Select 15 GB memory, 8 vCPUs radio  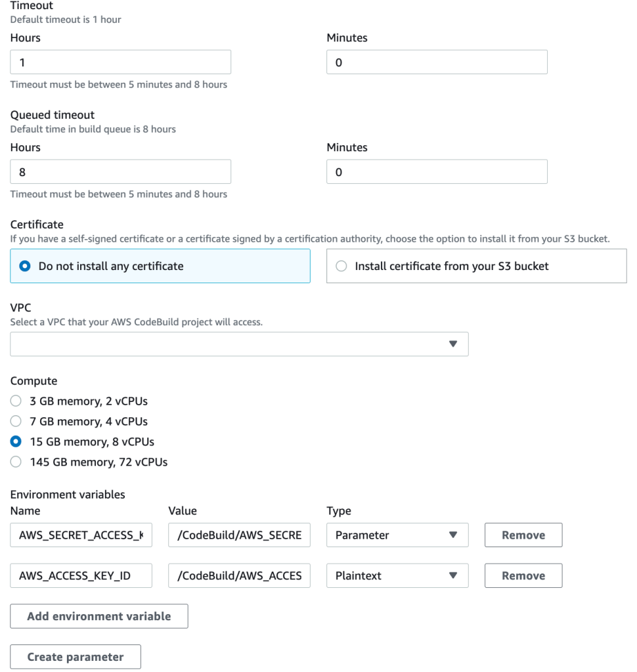coord(16,441)
